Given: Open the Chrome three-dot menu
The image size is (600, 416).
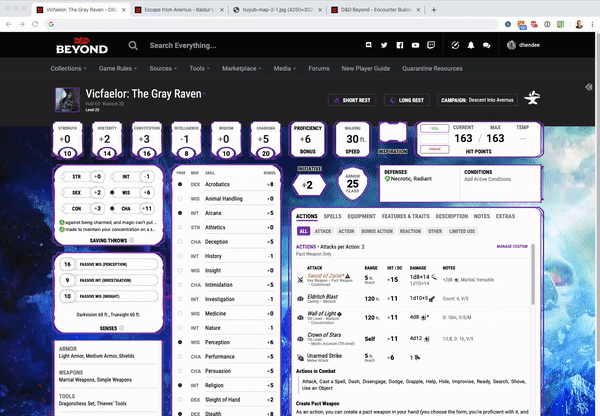Looking at the screenshot, I should [x=592, y=24].
